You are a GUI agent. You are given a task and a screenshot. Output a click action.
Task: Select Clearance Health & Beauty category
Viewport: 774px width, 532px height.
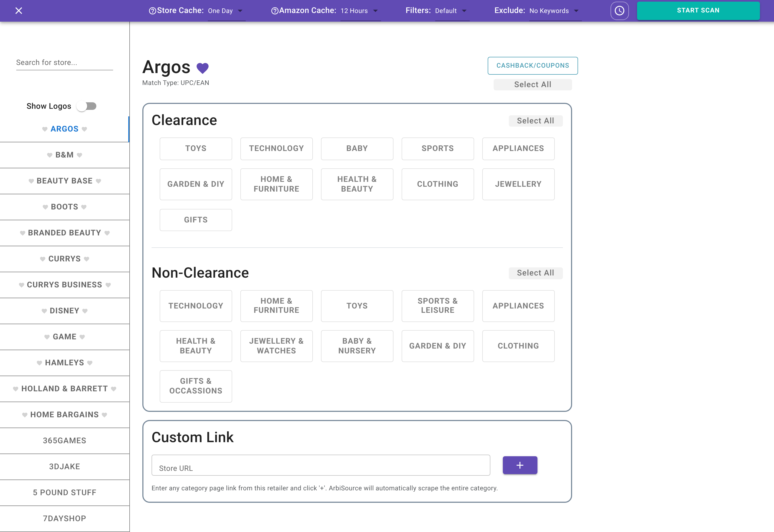click(x=357, y=184)
